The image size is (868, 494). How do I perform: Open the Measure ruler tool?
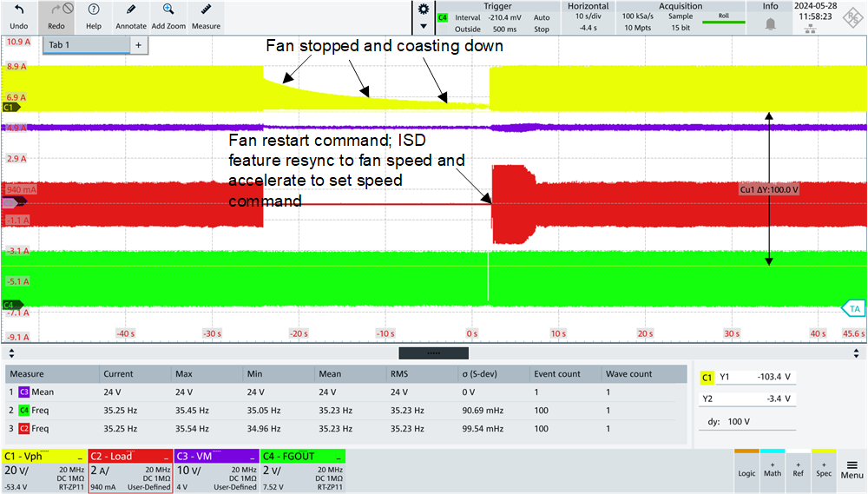(x=206, y=10)
